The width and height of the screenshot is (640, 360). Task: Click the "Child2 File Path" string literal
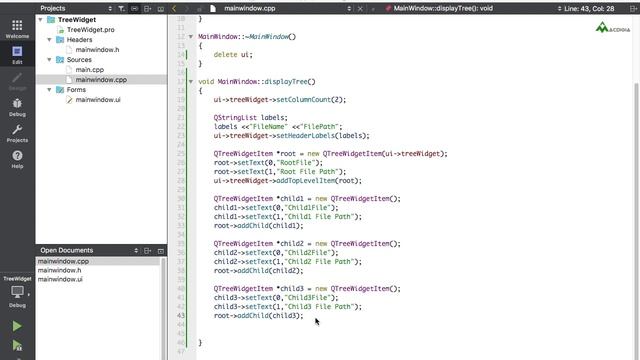click(x=319, y=262)
